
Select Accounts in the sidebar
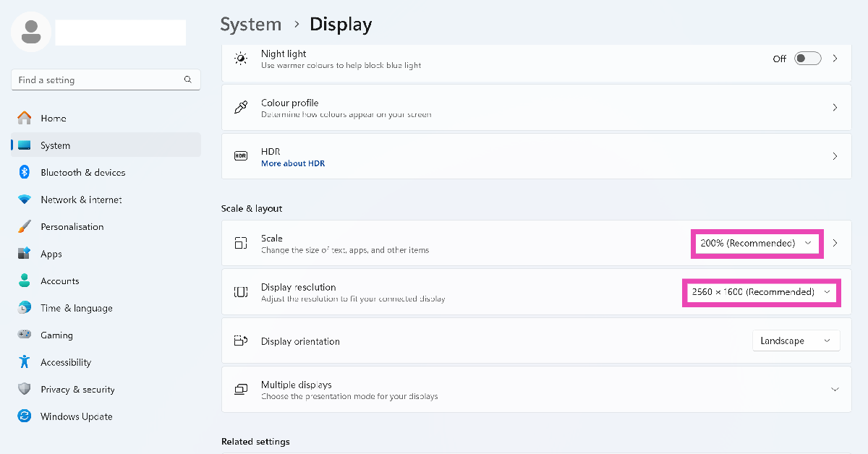59,280
